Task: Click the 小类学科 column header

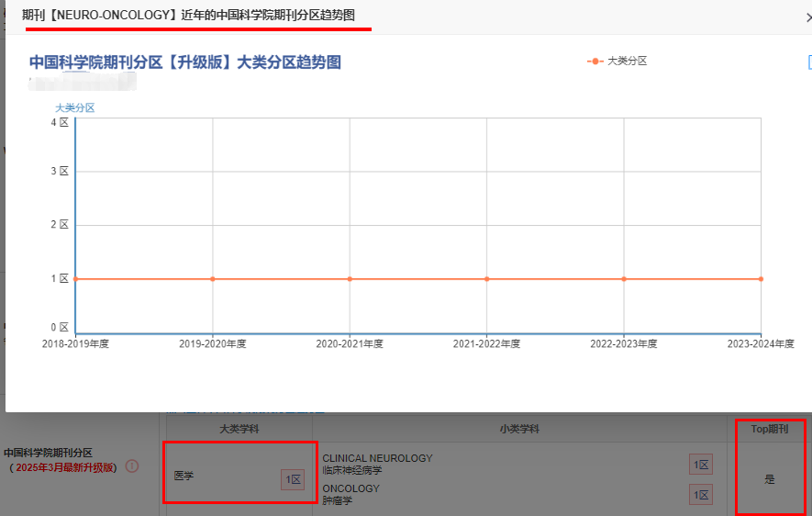Action: click(x=519, y=429)
